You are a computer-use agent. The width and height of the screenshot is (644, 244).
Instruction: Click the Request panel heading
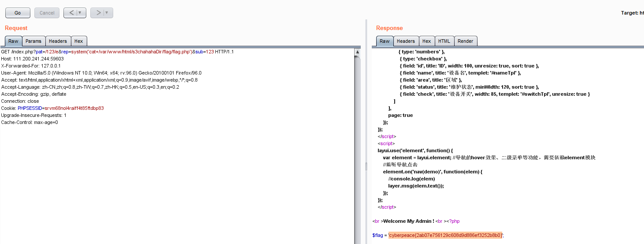pos(16,28)
